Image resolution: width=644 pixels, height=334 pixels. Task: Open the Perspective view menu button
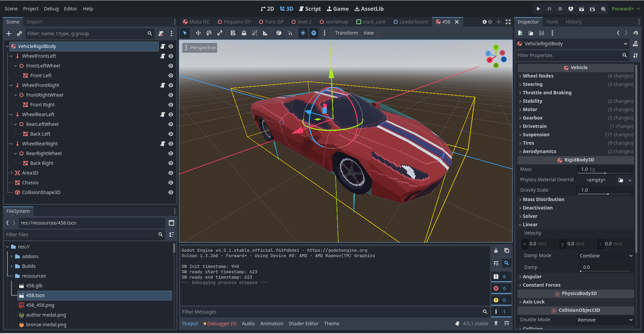point(200,48)
